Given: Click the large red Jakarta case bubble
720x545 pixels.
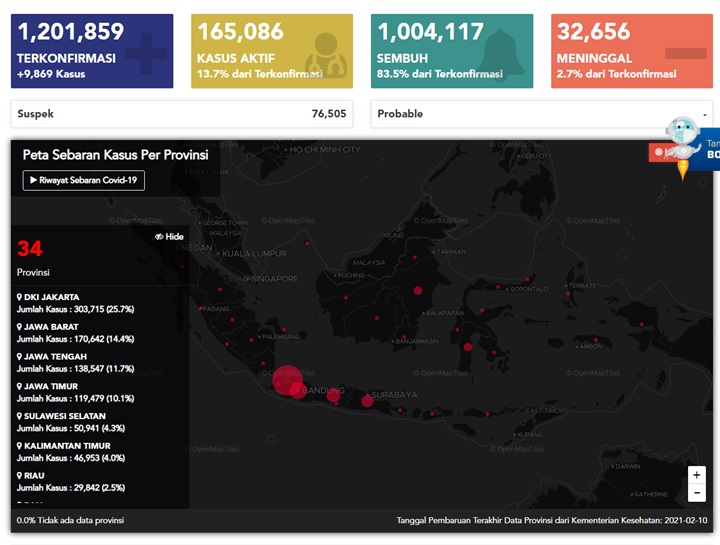Looking at the screenshot, I should [x=287, y=380].
